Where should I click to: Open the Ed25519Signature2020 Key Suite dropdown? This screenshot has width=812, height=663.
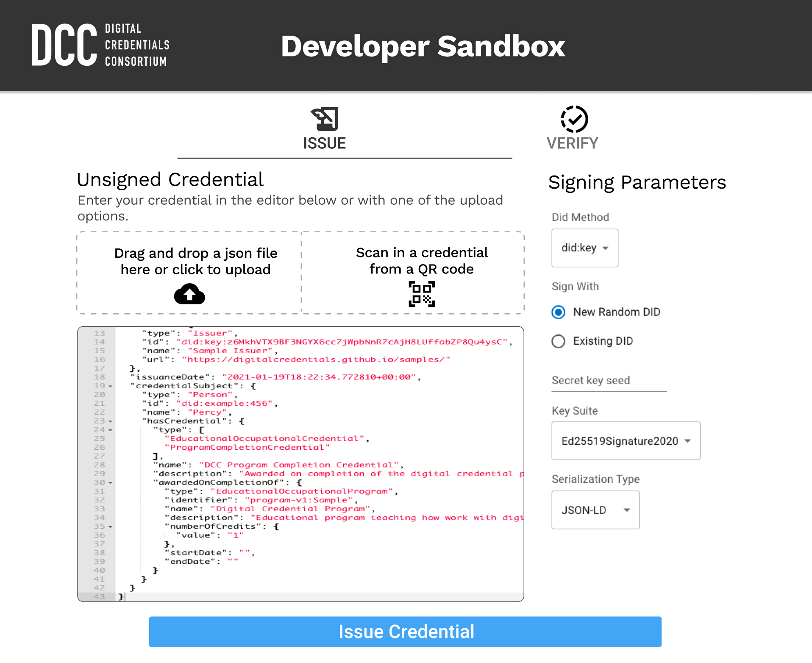(x=626, y=441)
